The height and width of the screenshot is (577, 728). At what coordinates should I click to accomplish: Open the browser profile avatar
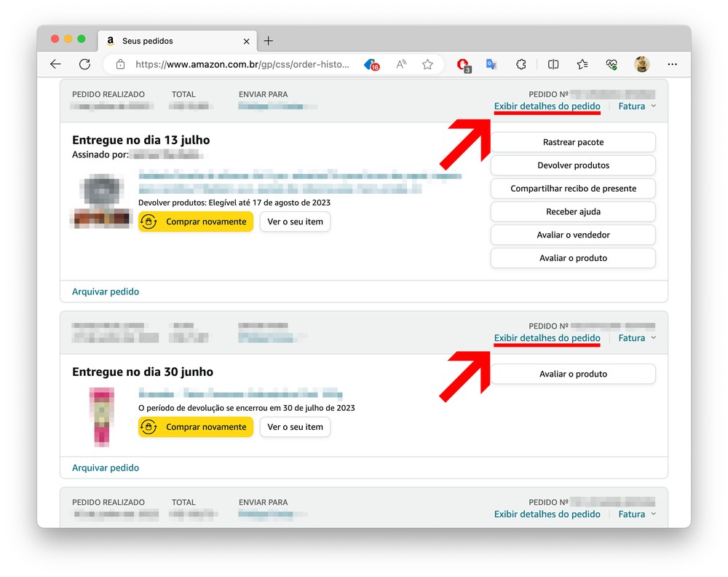click(x=641, y=64)
